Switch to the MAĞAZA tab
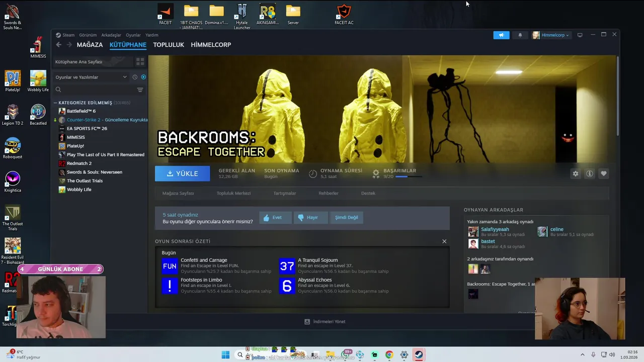 90,45
